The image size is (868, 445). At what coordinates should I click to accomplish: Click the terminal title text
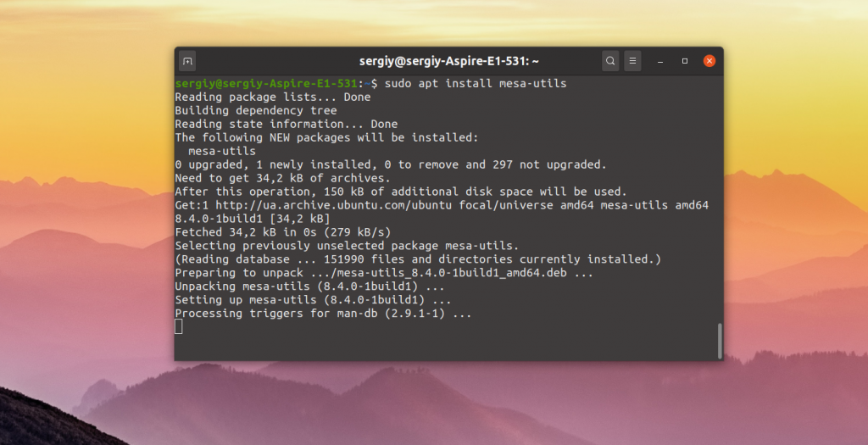click(x=449, y=61)
